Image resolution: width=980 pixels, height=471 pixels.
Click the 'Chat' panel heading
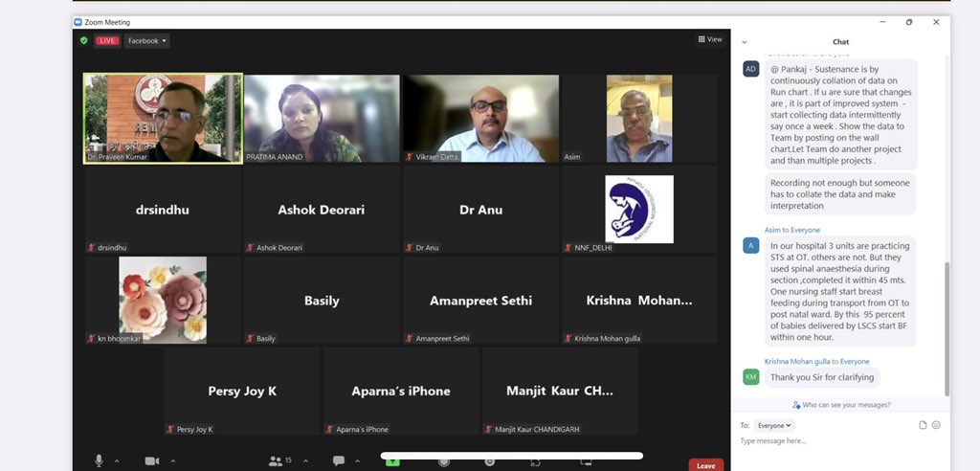tap(840, 42)
